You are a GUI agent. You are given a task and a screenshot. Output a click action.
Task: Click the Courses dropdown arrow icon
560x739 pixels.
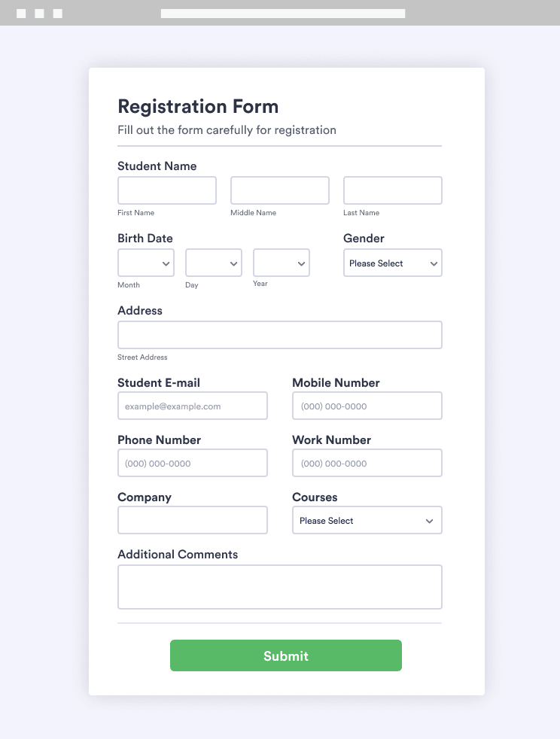pyautogui.click(x=429, y=520)
